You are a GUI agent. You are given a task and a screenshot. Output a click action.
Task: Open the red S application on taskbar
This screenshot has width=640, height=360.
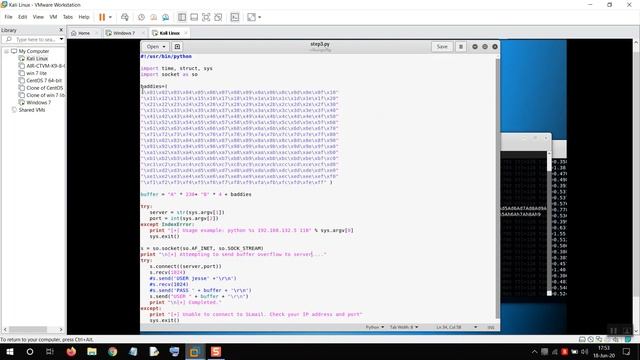(216, 351)
